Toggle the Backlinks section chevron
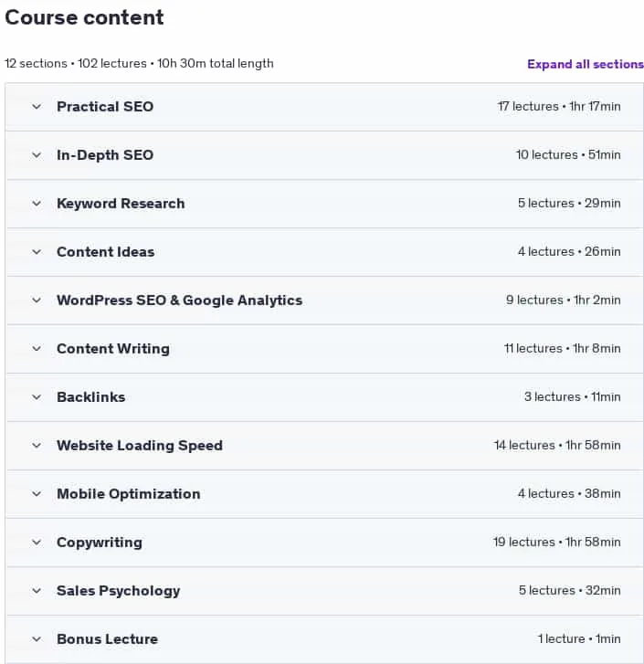644x664 pixels. pos(37,397)
